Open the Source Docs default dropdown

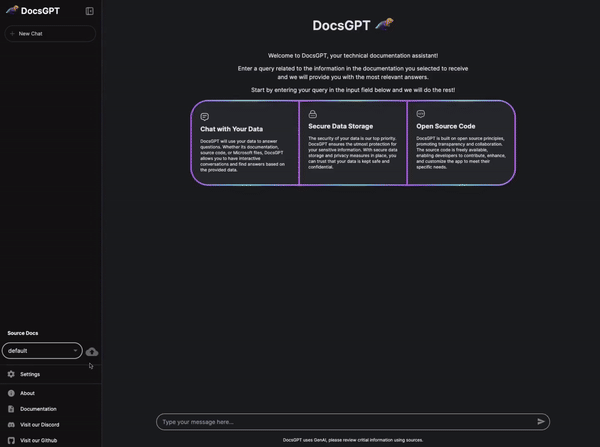click(42, 351)
